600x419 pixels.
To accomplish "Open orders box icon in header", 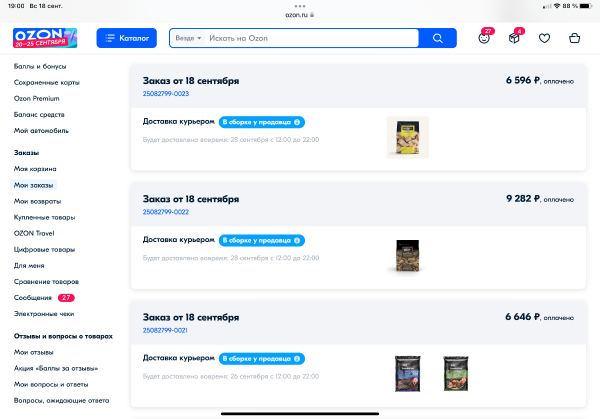I will tap(514, 38).
